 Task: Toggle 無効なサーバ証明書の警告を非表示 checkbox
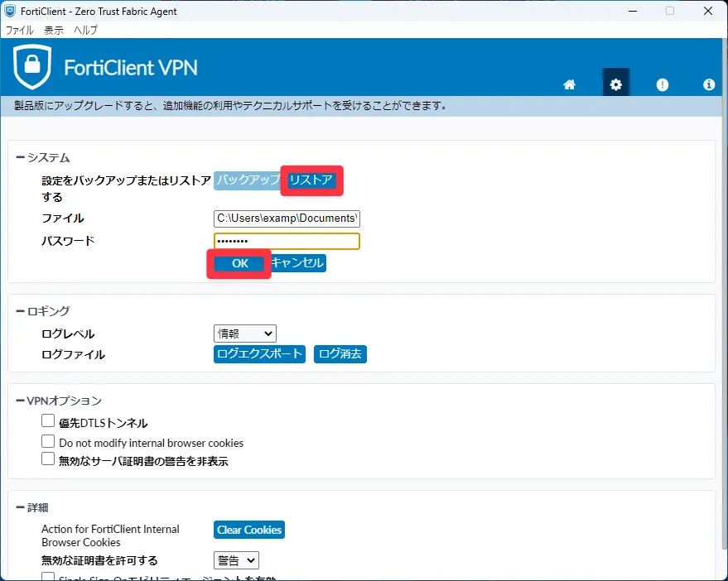click(x=48, y=459)
